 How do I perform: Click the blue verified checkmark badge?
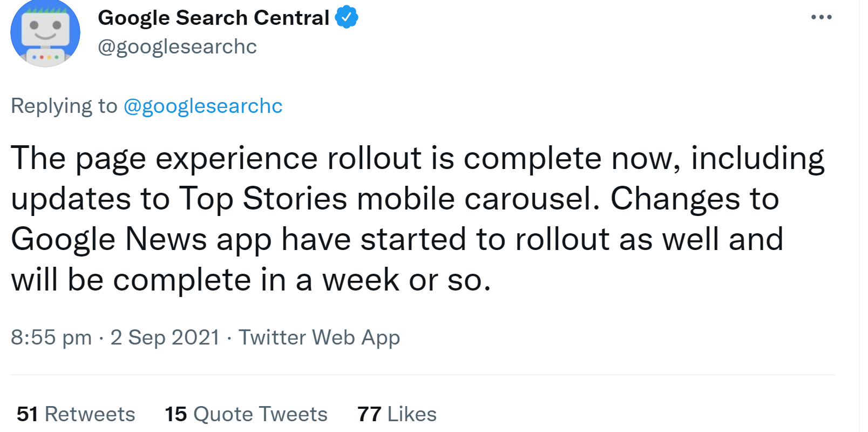[347, 17]
